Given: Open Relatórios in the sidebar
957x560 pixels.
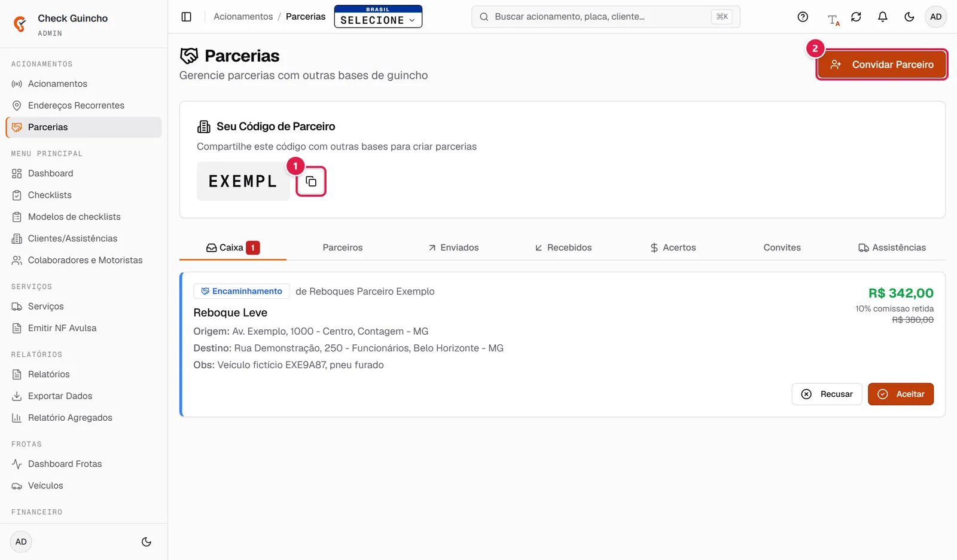Looking at the screenshot, I should pyautogui.click(x=84, y=374).
